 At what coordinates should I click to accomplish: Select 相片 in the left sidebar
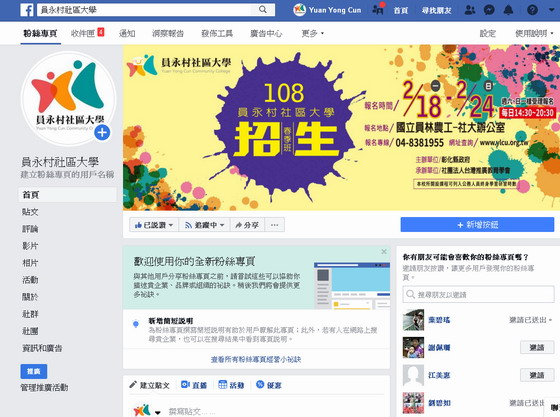coord(30,263)
